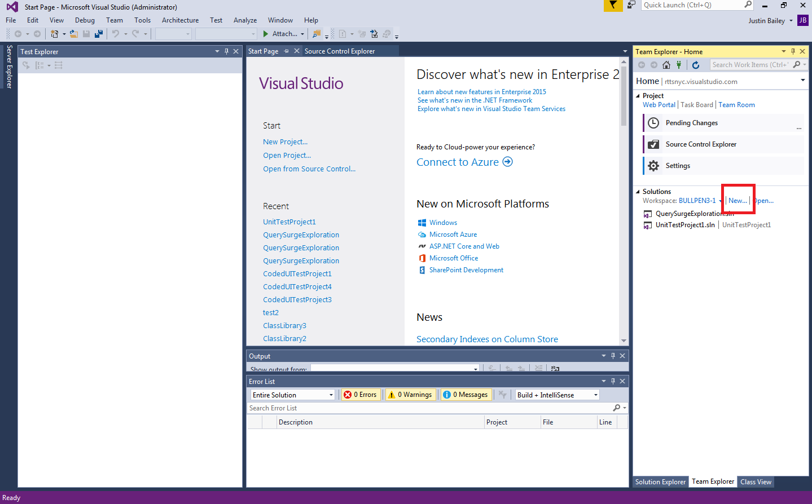Open the Analyze menu
This screenshot has width=812, height=504.
point(245,20)
